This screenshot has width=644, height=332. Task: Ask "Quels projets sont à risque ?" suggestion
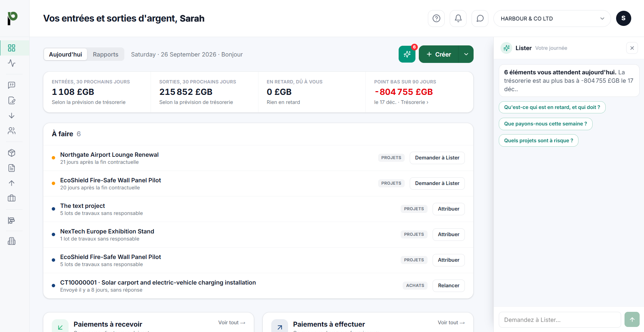tap(538, 141)
